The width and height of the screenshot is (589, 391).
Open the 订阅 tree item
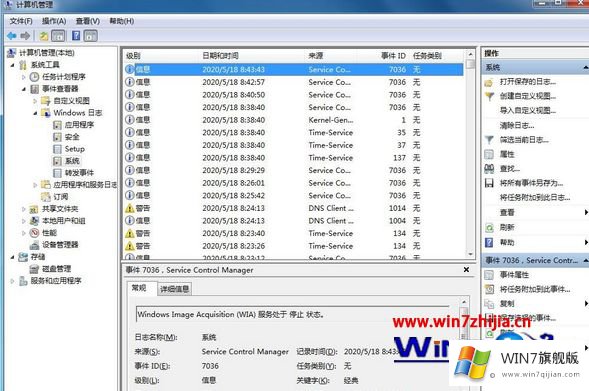click(x=60, y=197)
